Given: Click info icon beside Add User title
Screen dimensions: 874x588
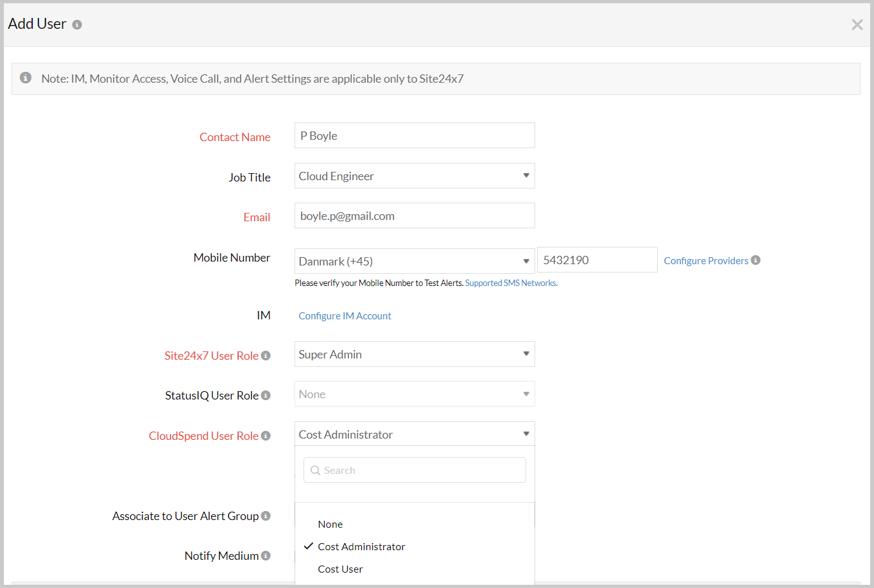Looking at the screenshot, I should pos(77,25).
